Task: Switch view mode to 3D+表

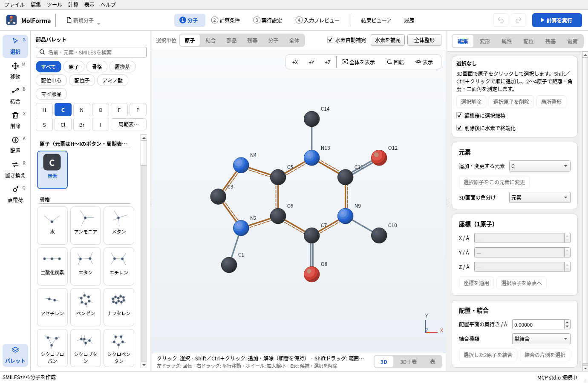Action: click(x=408, y=362)
